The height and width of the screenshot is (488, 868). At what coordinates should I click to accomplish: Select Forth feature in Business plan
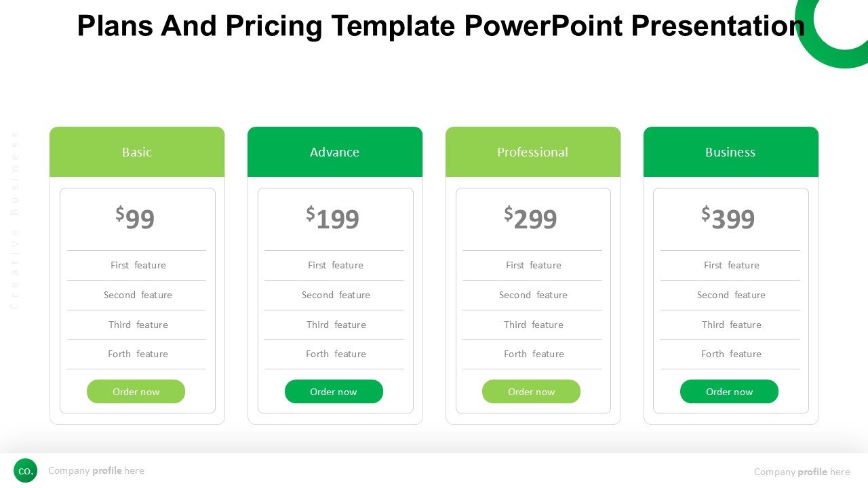[x=731, y=354]
